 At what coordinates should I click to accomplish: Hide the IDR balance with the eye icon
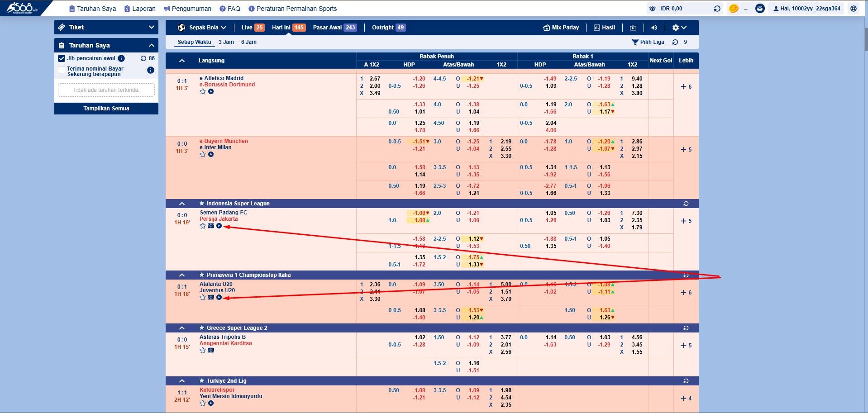click(x=652, y=9)
